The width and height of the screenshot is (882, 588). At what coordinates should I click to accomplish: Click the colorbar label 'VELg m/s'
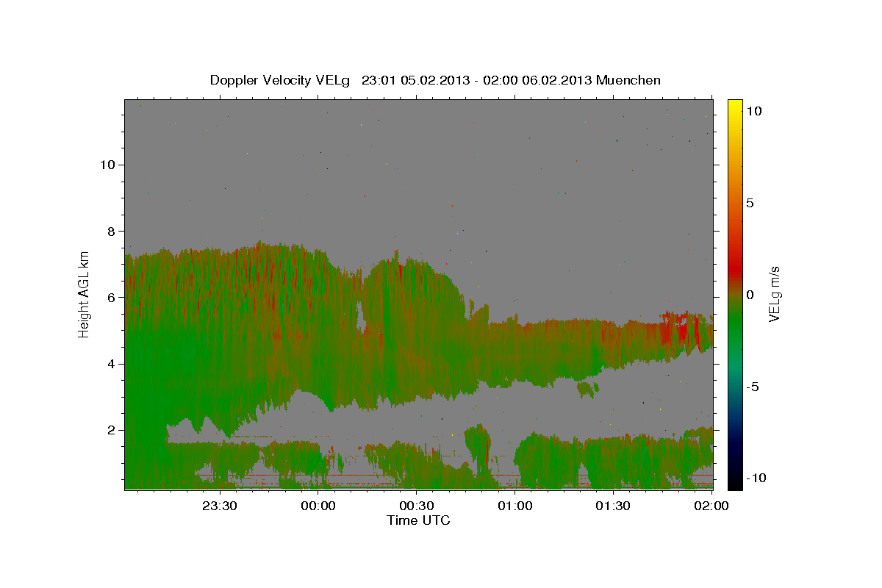774,294
